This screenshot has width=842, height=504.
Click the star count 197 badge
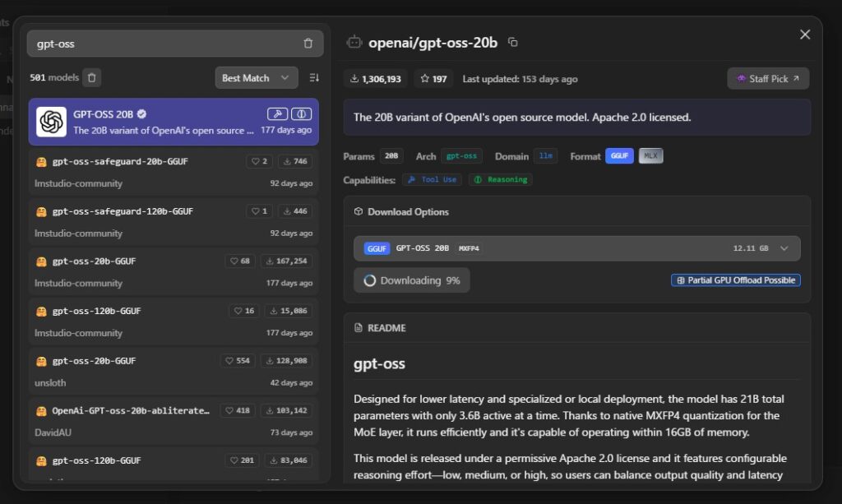click(x=434, y=79)
